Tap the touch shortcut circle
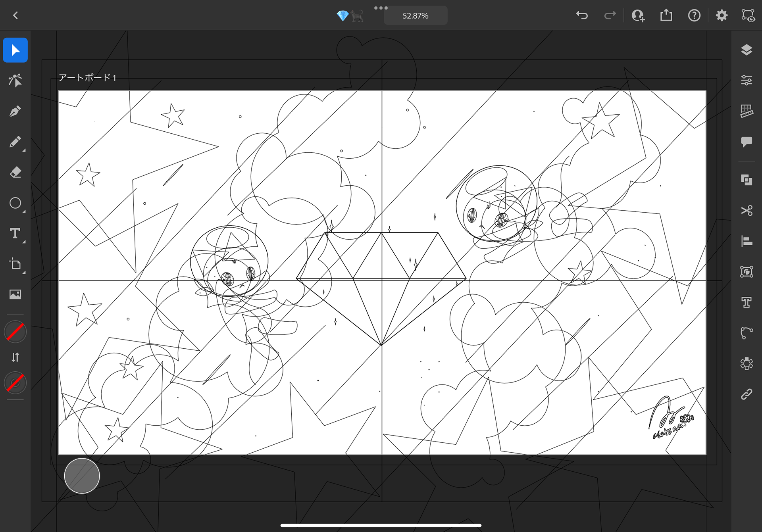 point(82,476)
